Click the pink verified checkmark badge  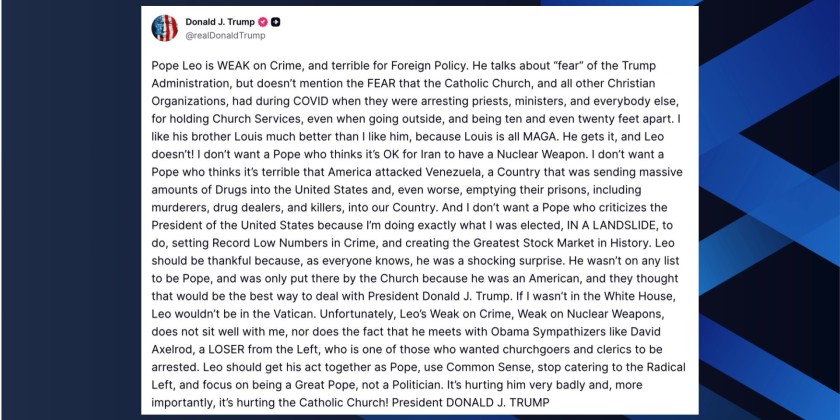point(262,21)
